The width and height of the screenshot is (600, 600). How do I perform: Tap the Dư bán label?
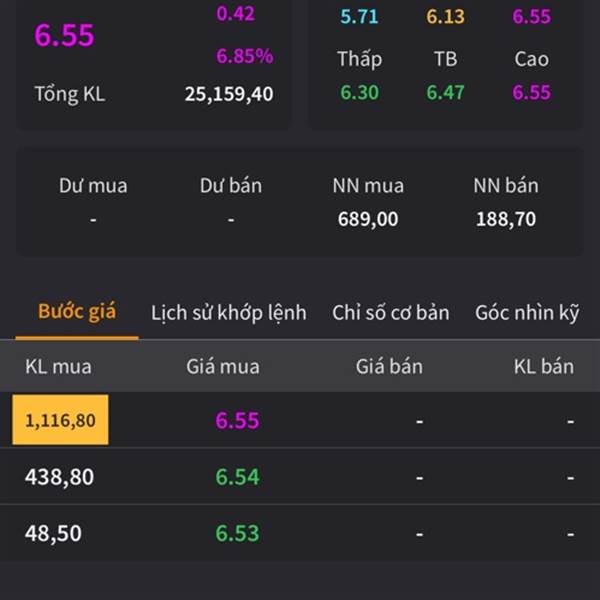(x=231, y=186)
